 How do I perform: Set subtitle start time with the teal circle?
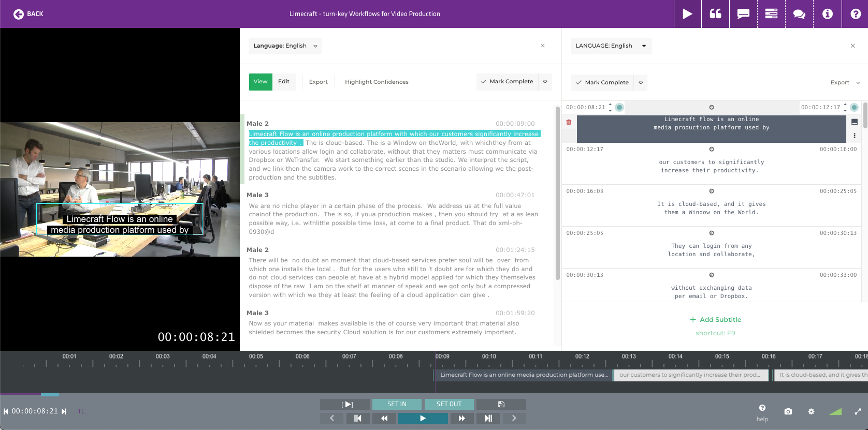click(x=619, y=107)
